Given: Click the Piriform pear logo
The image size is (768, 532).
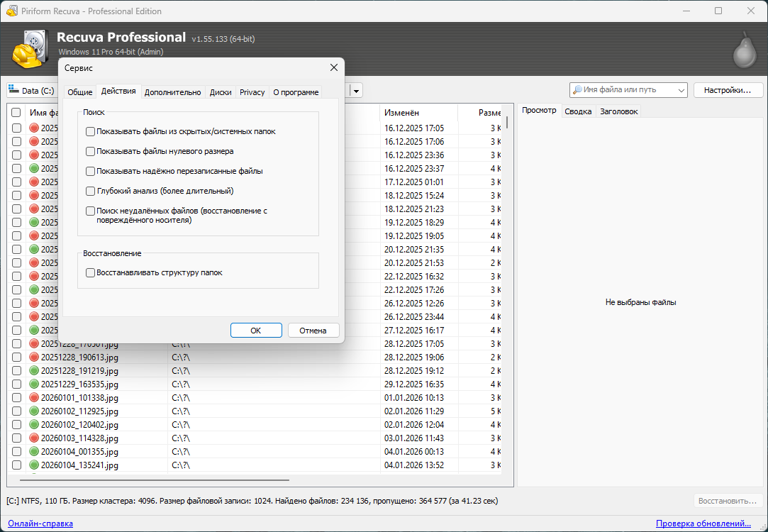Looking at the screenshot, I should point(745,50).
